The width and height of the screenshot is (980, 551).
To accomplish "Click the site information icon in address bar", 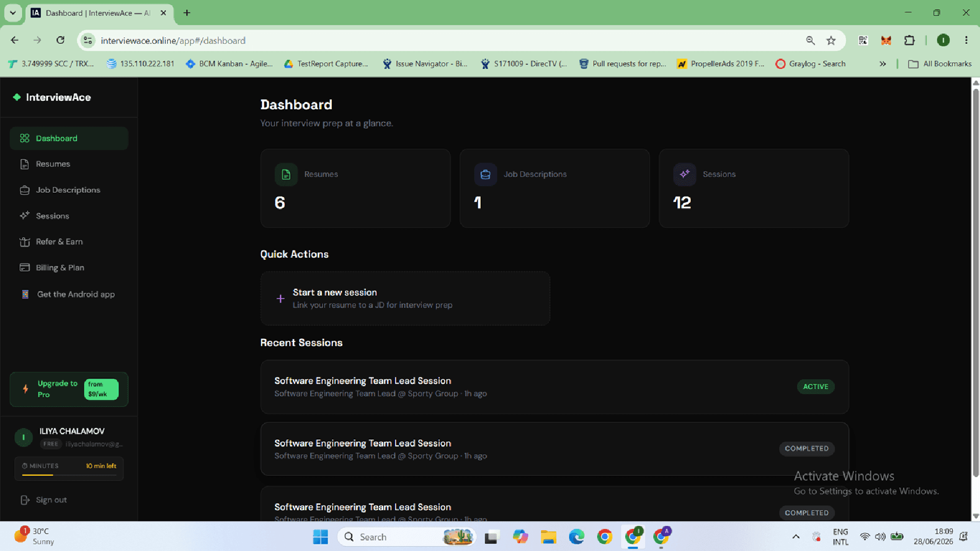I will 88,40.
